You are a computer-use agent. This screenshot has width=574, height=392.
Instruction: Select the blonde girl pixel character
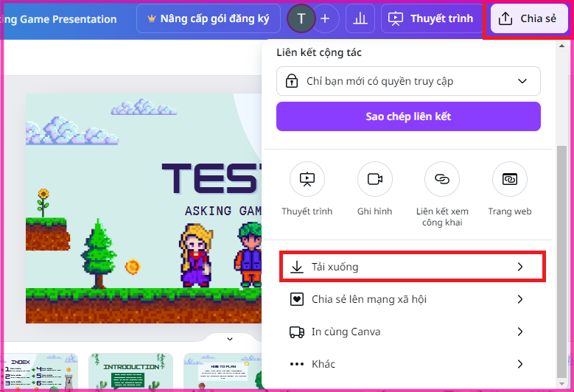point(196,255)
